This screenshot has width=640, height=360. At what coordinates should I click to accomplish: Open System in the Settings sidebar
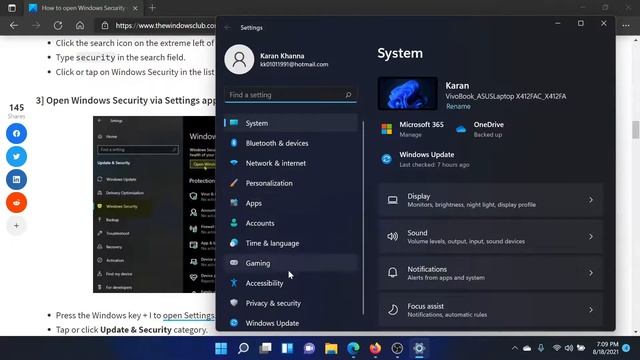[x=291, y=123]
